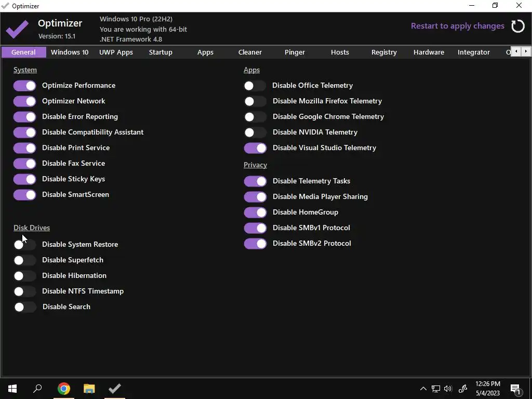Open the Integrator tab
Viewport: 532px width, 399px height.
pyautogui.click(x=474, y=52)
